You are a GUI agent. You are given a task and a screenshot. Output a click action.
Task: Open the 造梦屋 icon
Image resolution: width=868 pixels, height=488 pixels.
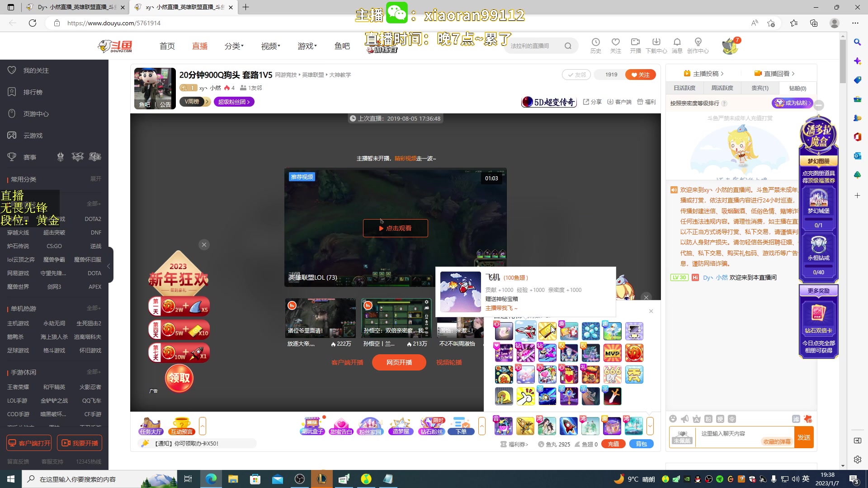tap(401, 426)
